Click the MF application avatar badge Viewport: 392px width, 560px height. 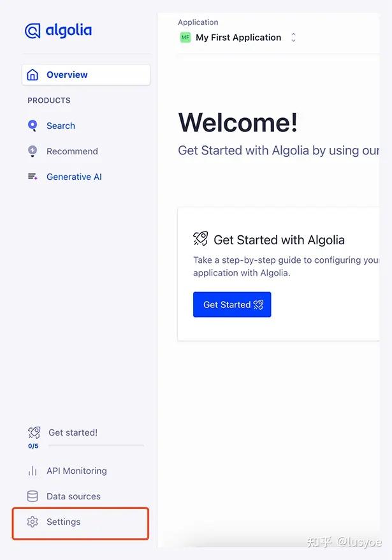tap(185, 38)
